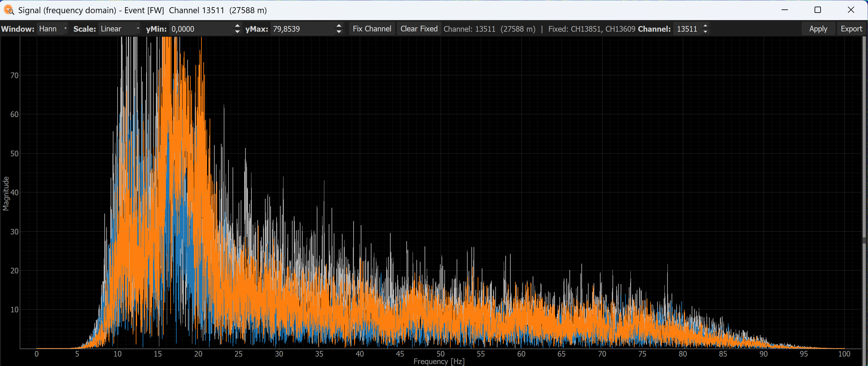Viewport: 868px width, 366px height.
Task: Click the Clear Fixed button
Action: tap(419, 29)
